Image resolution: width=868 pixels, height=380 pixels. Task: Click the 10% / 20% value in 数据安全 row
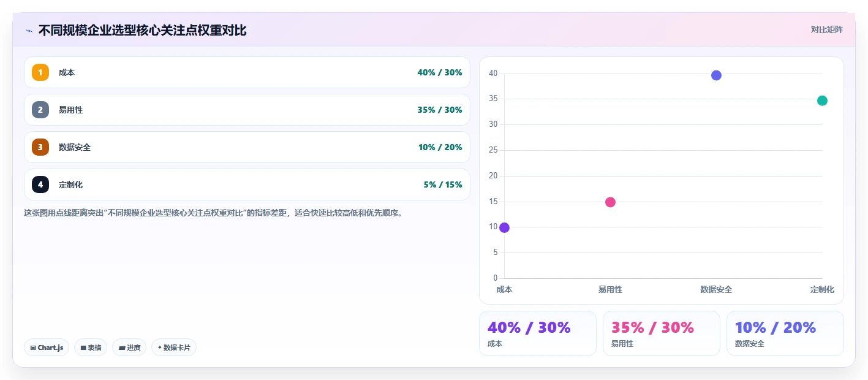[440, 147]
